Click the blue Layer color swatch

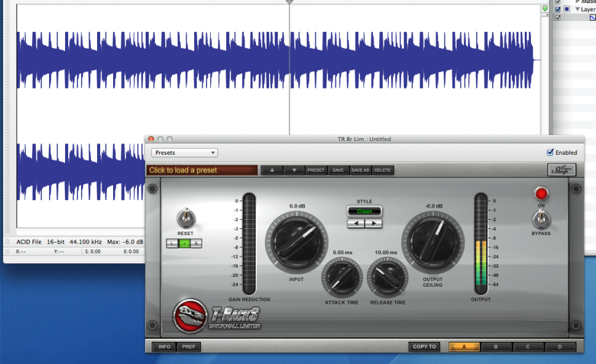(x=567, y=9)
